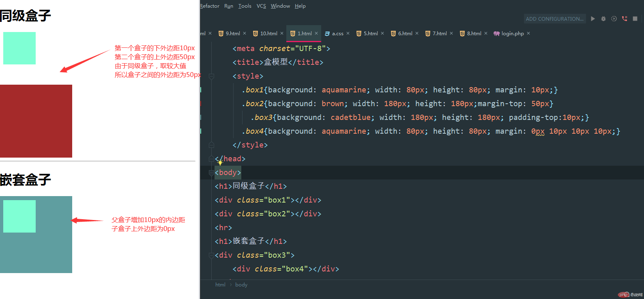This screenshot has width=644, height=299.
Task: Click the HTML file icon on 6.html tab
Action: [393, 34]
